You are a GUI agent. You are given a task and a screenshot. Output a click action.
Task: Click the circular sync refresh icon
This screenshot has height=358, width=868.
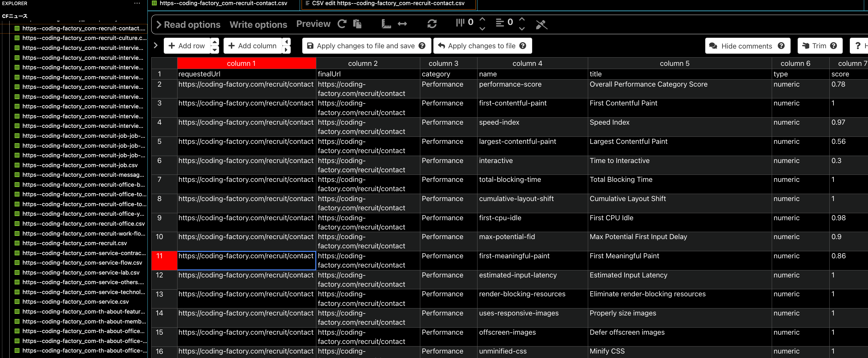(x=432, y=24)
